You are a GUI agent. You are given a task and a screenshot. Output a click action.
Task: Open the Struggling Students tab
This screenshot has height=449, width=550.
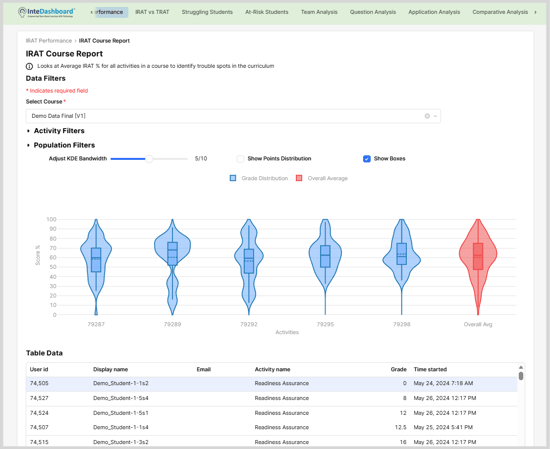(207, 12)
